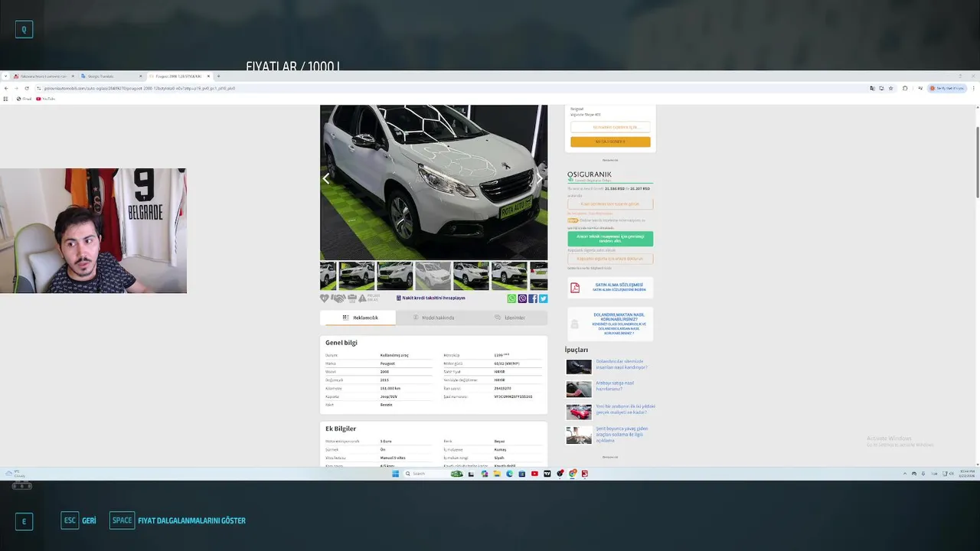Click the show phone number button
Image resolution: width=980 pixels, height=551 pixels.
(610, 127)
